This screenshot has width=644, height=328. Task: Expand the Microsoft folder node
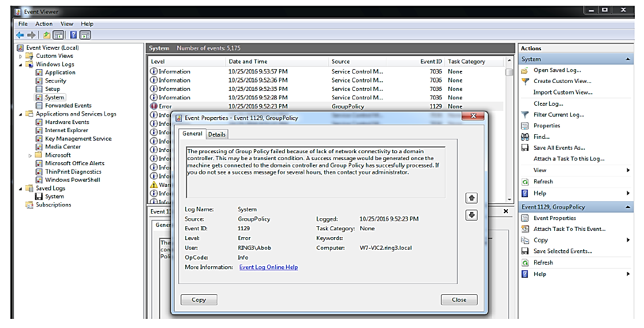tap(30, 155)
